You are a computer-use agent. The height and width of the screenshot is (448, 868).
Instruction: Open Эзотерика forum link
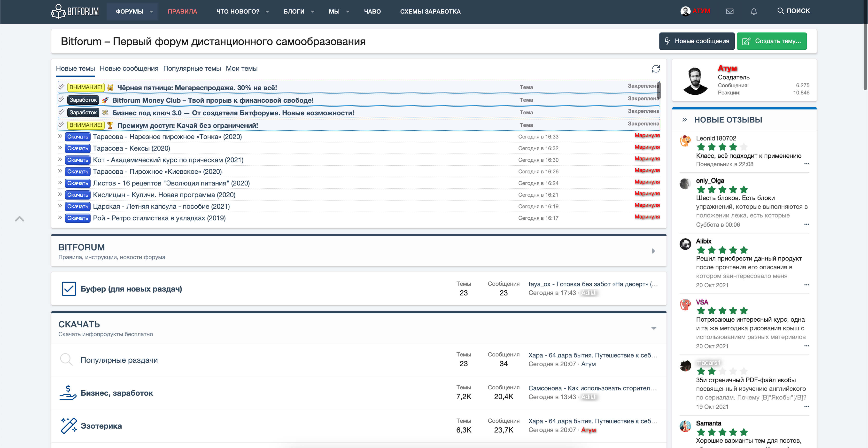click(101, 426)
